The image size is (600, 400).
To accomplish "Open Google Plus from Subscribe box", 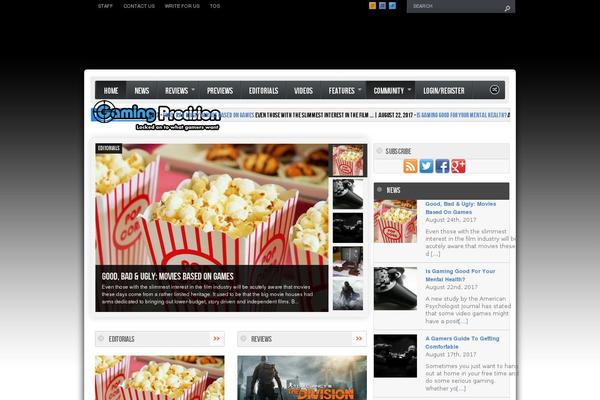I will click(x=458, y=166).
